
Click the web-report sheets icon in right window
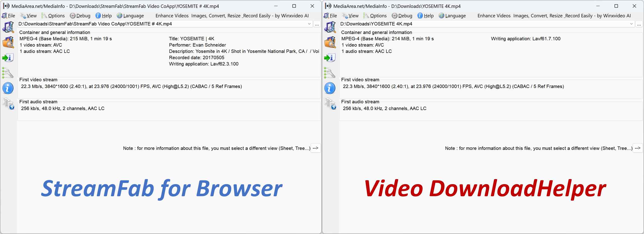point(330,104)
